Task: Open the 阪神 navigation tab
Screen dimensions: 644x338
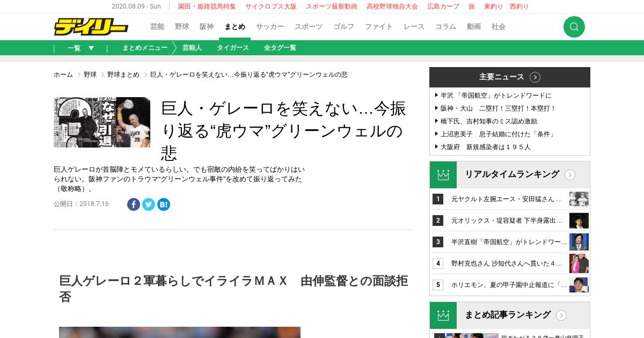Action: [207, 27]
